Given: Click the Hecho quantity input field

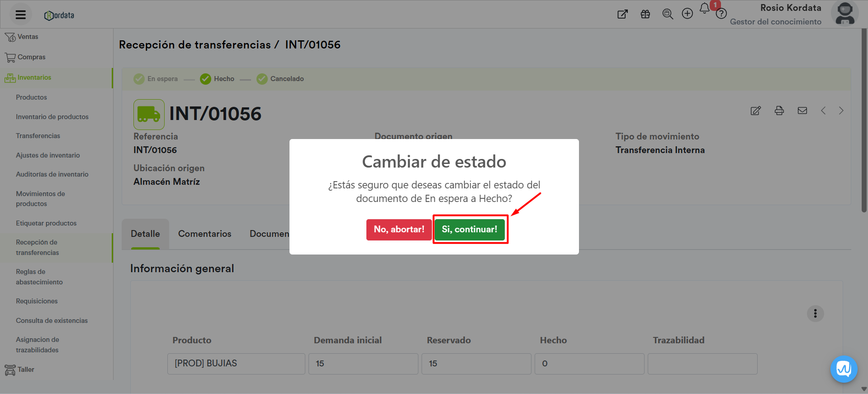Looking at the screenshot, I should point(589,364).
